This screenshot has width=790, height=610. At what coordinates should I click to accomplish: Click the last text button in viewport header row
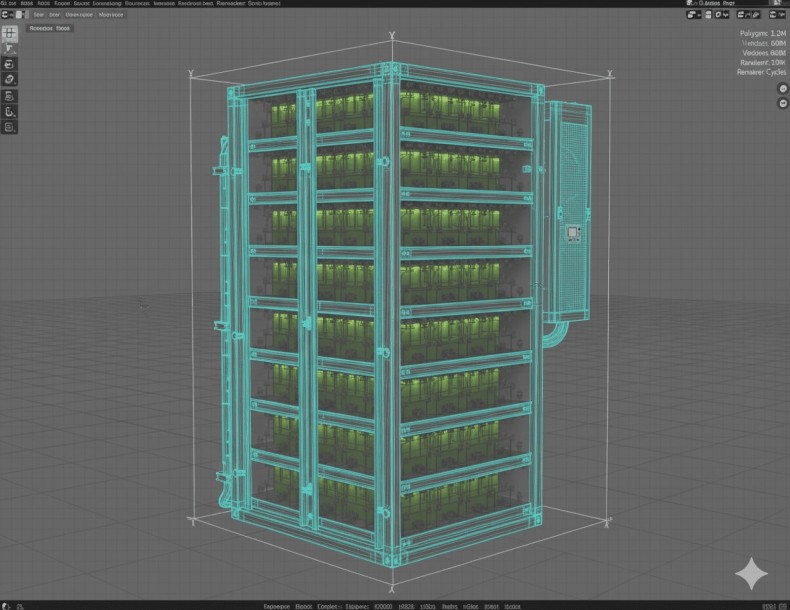click(110, 15)
